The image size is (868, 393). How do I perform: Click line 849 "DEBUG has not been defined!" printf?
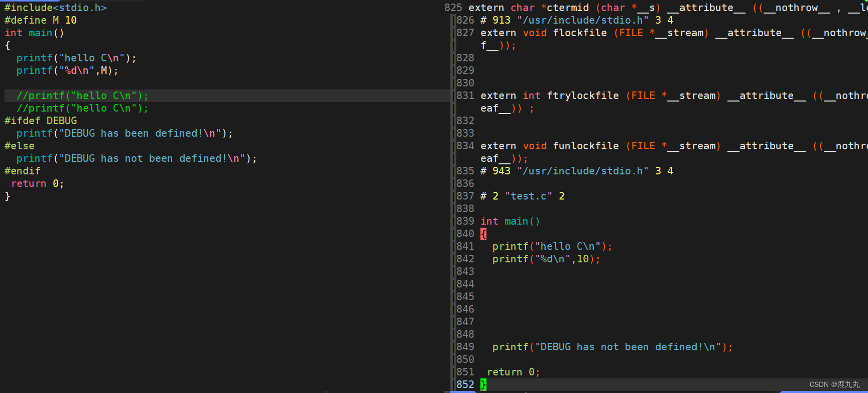coord(613,347)
